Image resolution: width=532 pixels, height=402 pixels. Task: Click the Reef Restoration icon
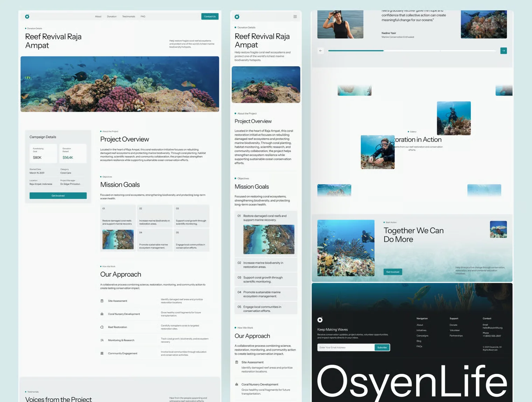[x=102, y=327]
